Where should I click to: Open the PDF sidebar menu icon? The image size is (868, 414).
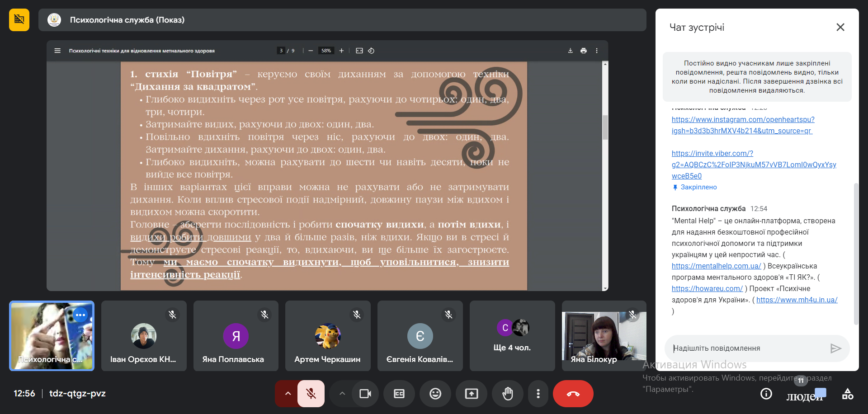click(57, 51)
